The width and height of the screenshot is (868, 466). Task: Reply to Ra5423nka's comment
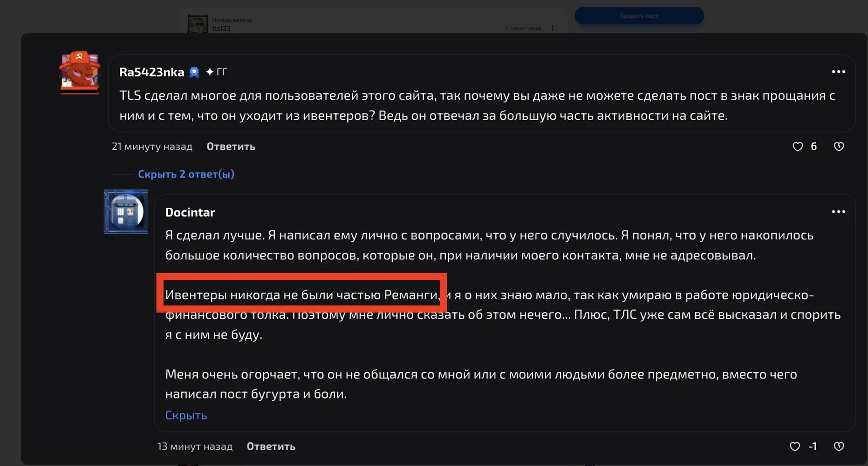click(231, 146)
